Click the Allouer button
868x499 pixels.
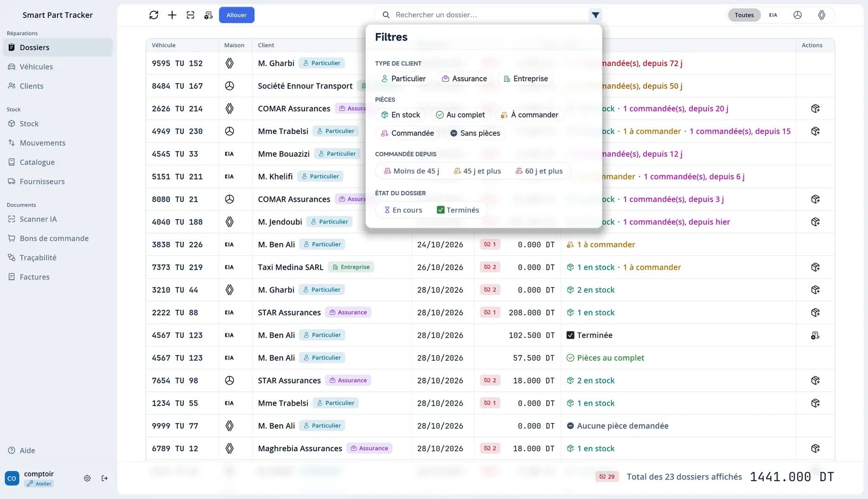click(237, 15)
